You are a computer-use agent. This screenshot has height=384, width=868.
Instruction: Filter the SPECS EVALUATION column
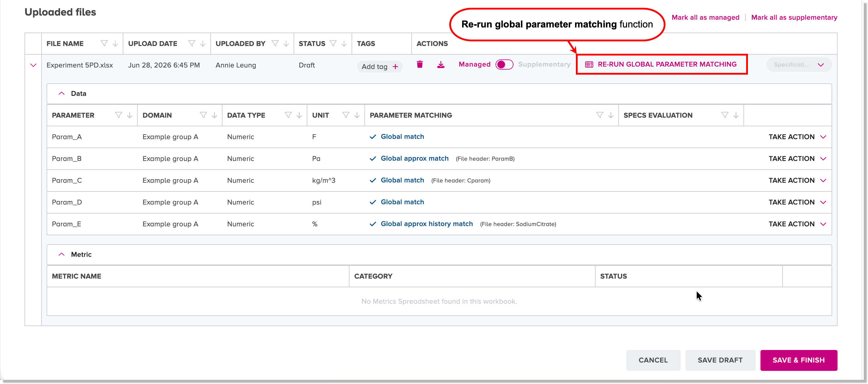(725, 115)
